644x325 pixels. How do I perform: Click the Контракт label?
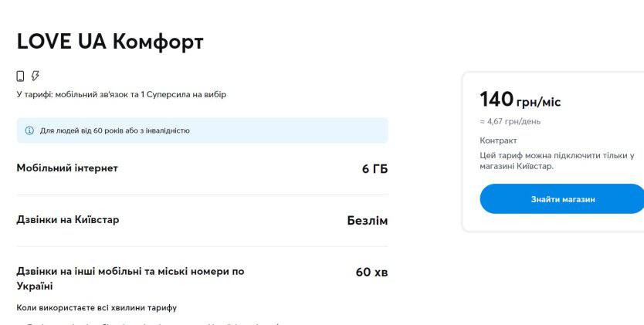click(498, 140)
